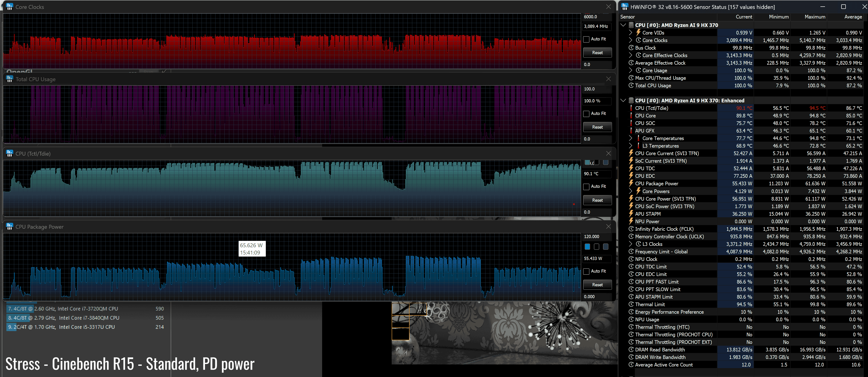Enable Auto Fit for Core Clocks graph

586,39
